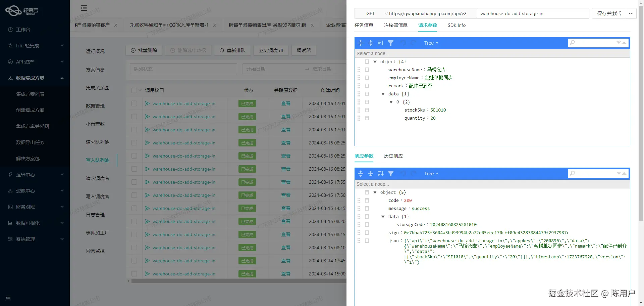Click the 立刻调度 dt button
Viewport: 644px width, 306px height.
click(x=271, y=50)
